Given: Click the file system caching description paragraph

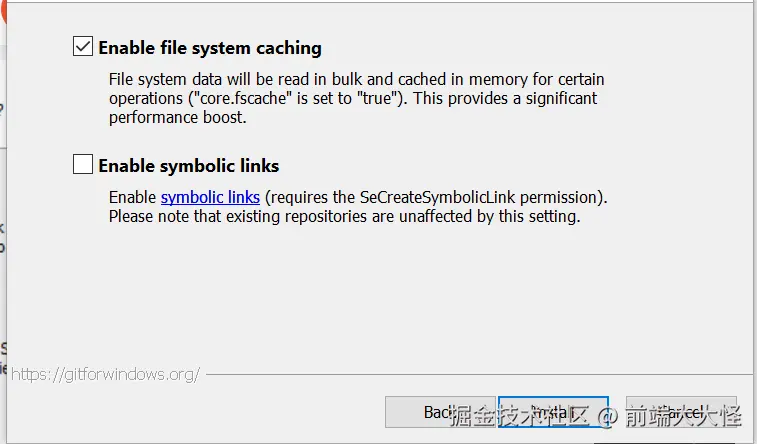Looking at the screenshot, I should click(355, 98).
